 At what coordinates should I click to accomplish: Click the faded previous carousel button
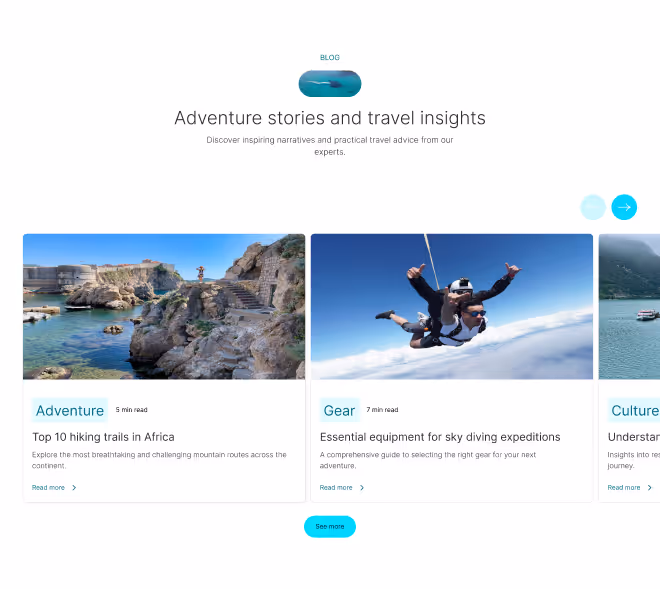(593, 207)
